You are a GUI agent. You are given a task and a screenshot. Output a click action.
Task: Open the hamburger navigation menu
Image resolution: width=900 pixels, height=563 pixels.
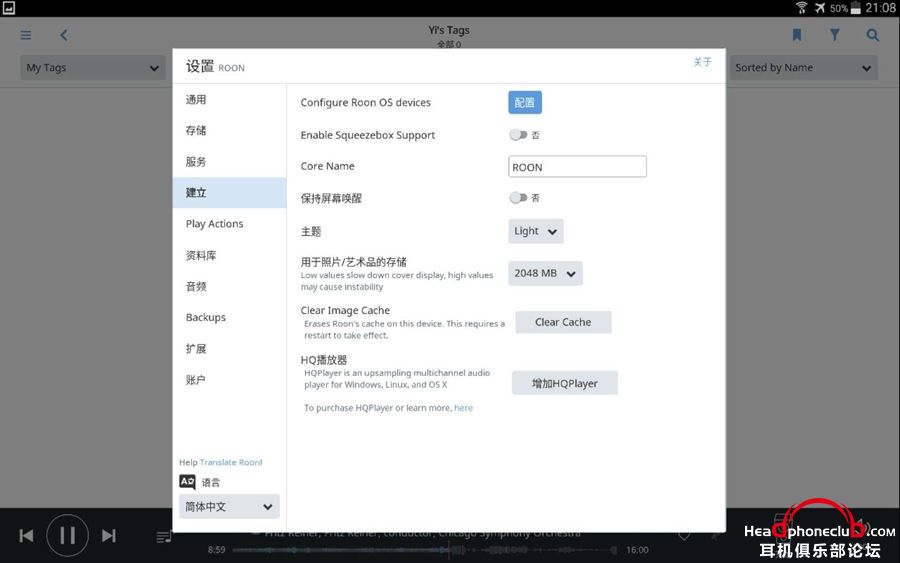pyautogui.click(x=26, y=35)
